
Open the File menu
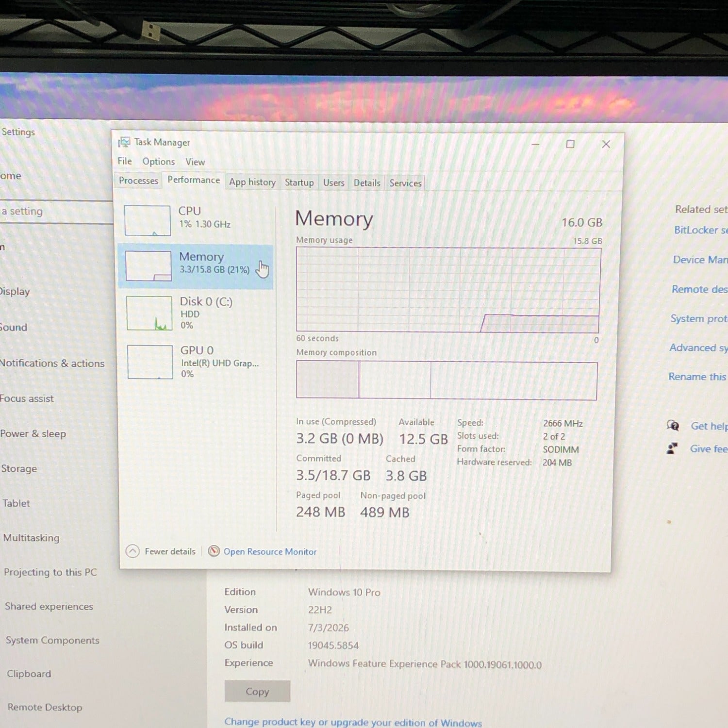point(125,161)
